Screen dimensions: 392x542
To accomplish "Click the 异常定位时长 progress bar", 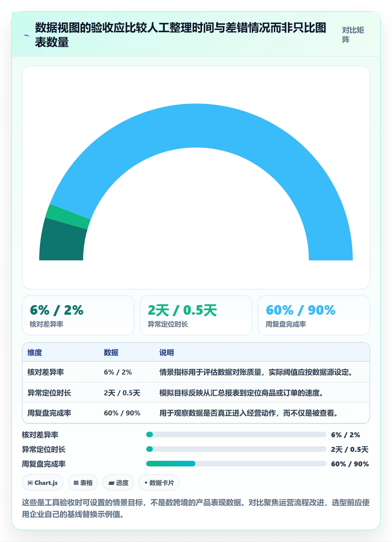I will [236, 449].
